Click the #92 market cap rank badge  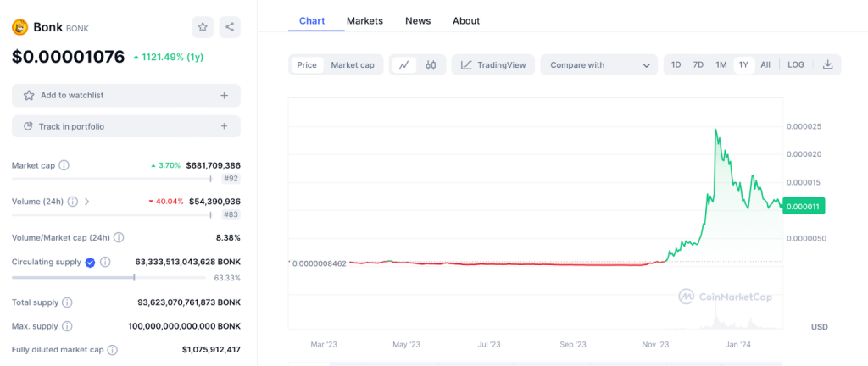(x=232, y=179)
